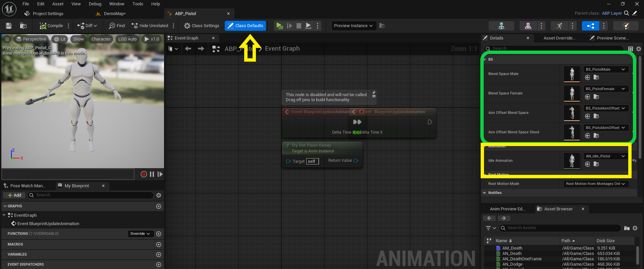Add a new variable with plus icon
The height and width of the screenshot is (269, 644).
point(159,255)
